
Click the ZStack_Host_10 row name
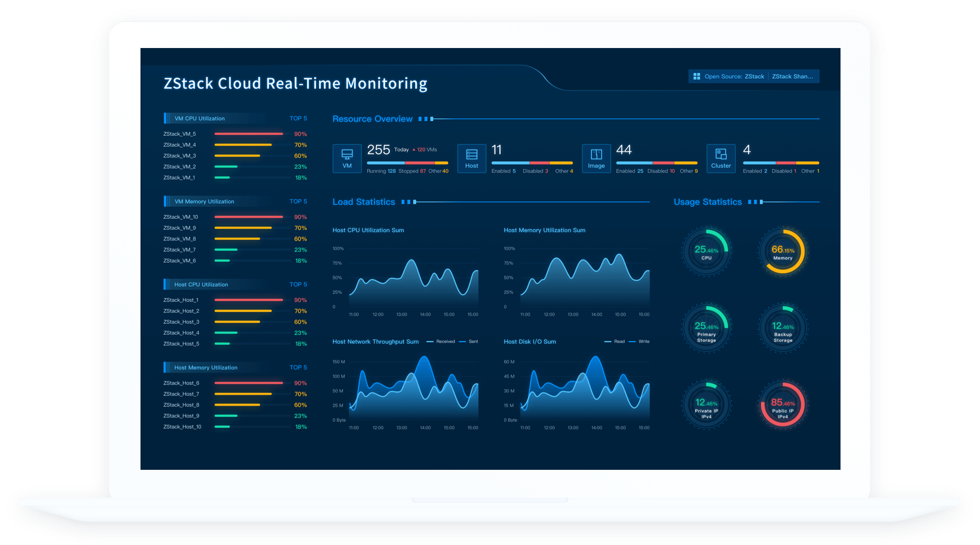(182, 427)
